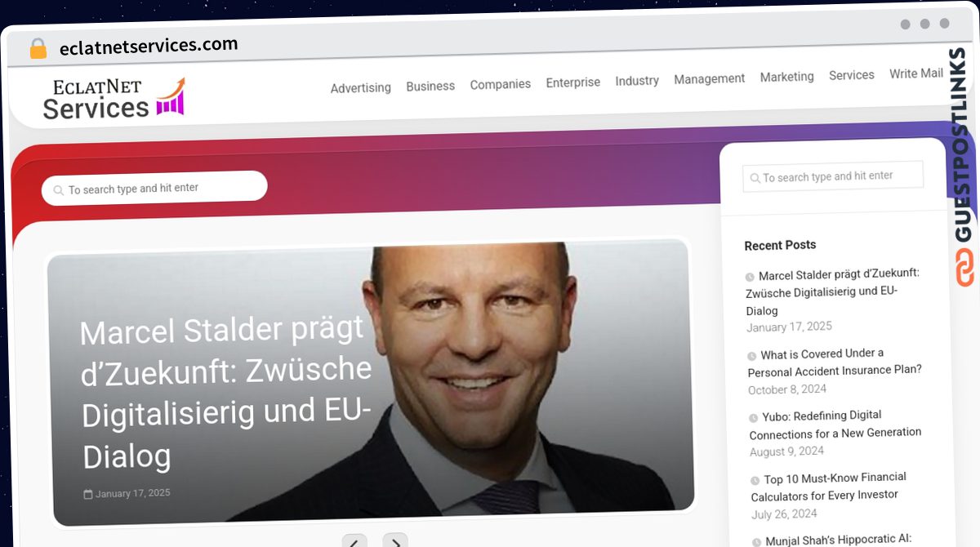Click the magnifier icon in left search bar

(59, 190)
